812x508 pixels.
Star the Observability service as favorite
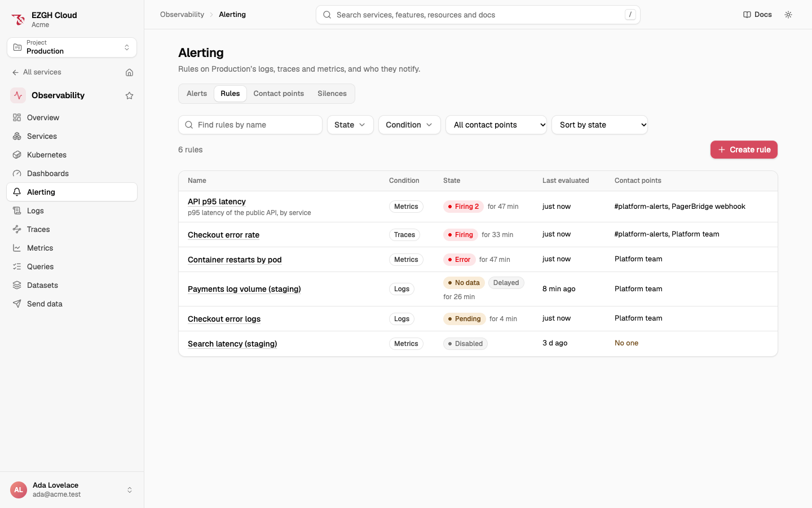point(129,95)
